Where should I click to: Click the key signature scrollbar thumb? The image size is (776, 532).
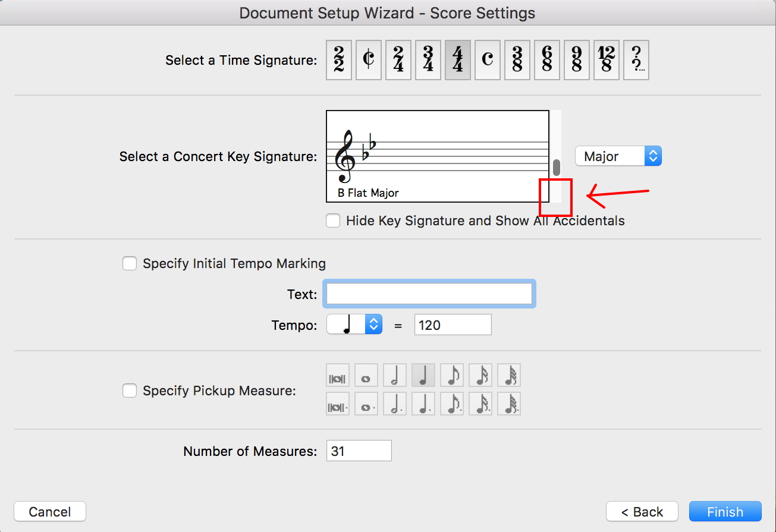pos(557,168)
